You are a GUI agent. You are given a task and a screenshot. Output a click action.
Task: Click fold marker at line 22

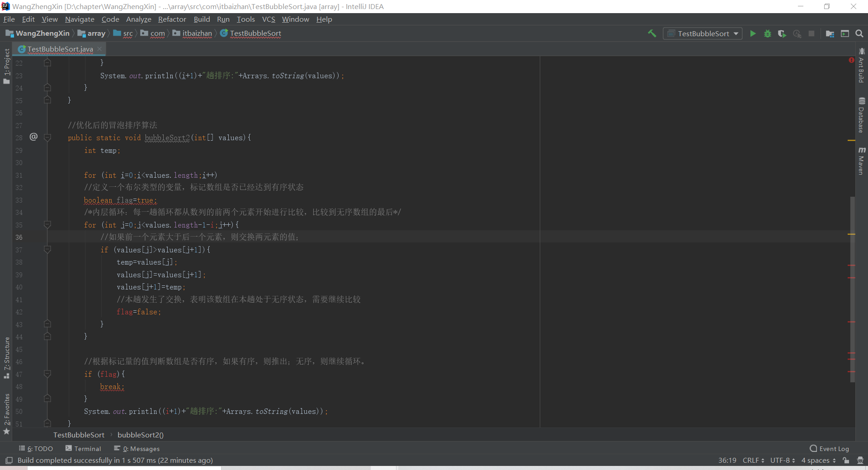click(x=47, y=62)
